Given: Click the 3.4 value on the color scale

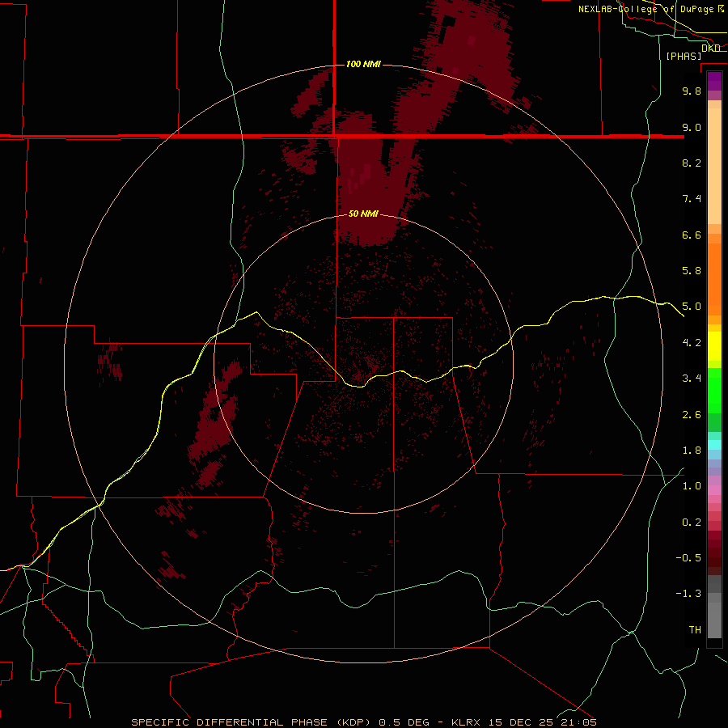Looking at the screenshot, I should [x=692, y=379].
